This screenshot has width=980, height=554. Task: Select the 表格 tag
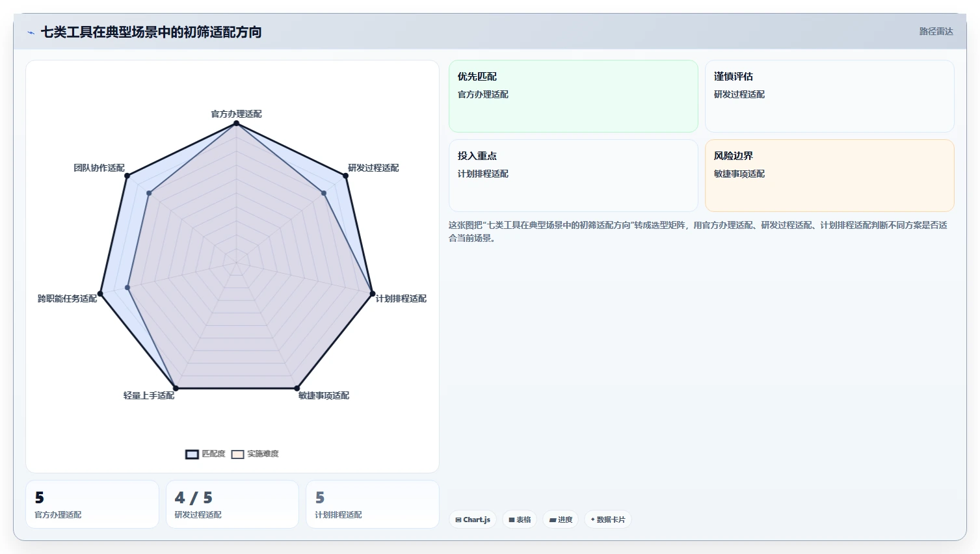[x=520, y=520]
